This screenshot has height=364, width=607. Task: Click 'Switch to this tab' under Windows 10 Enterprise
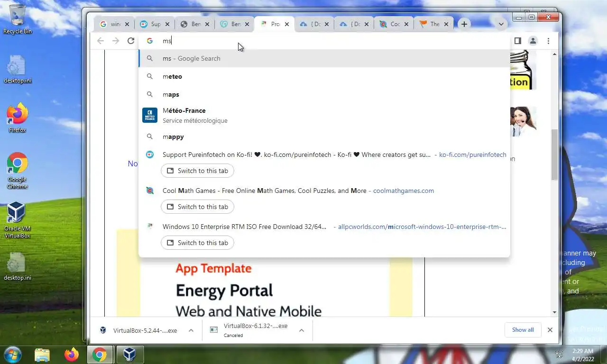197,243
